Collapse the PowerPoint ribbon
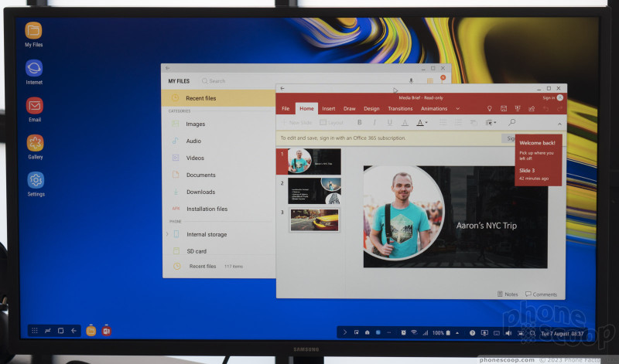The height and width of the screenshot is (364, 619). click(x=559, y=124)
